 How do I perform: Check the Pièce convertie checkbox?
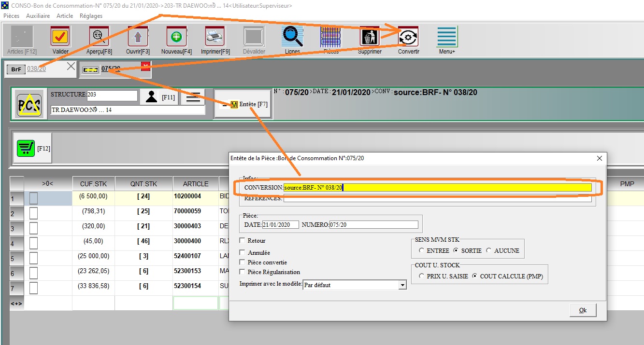[243, 262]
